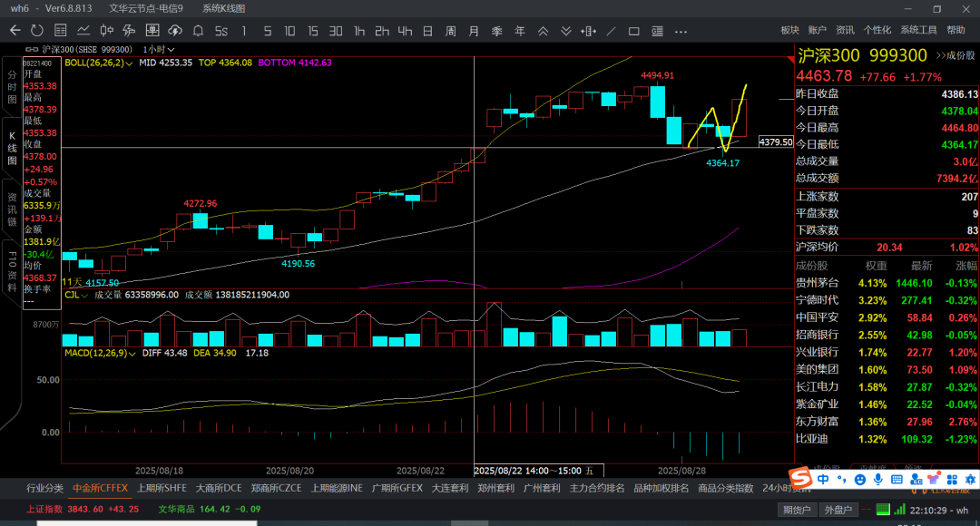Go back with the left arrow icon
The height and width of the screenshot is (526, 980).
[15, 31]
